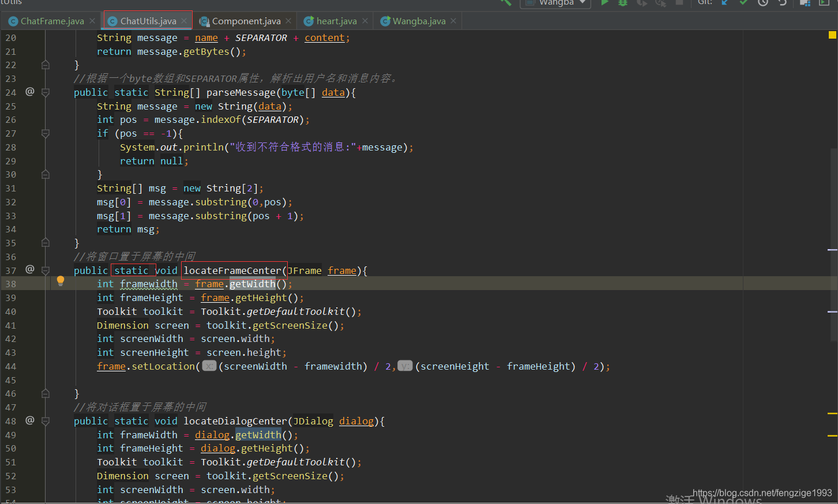Image resolution: width=838 pixels, height=504 pixels.
Task: Click the Git rollback arrow icon
Action: (783, 2)
